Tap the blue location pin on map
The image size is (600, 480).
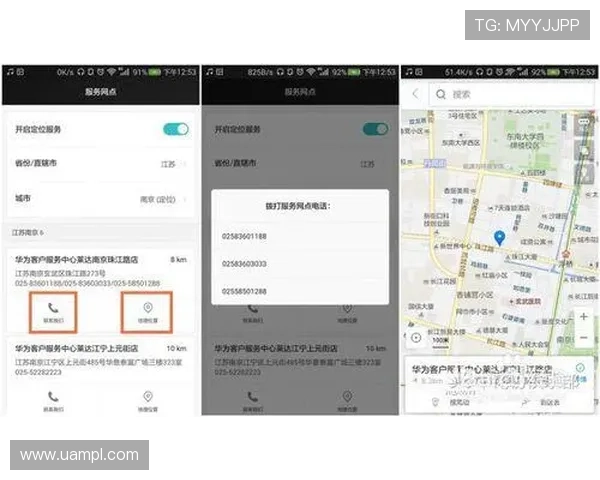(499, 237)
